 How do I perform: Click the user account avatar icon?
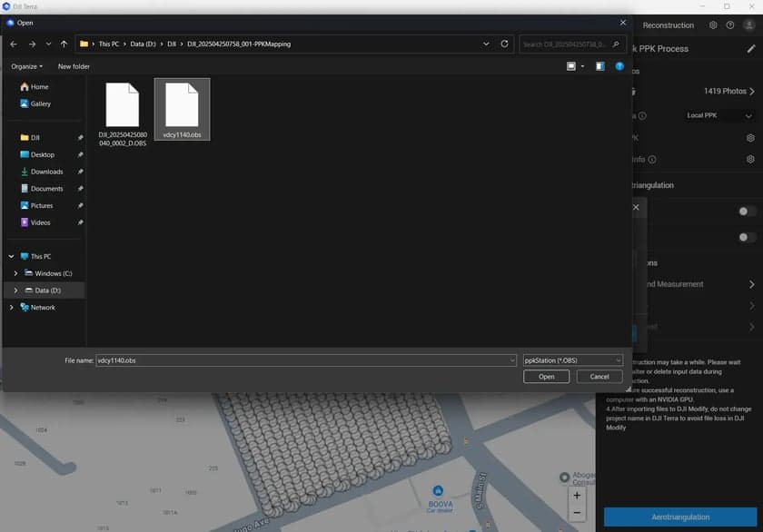tap(749, 25)
